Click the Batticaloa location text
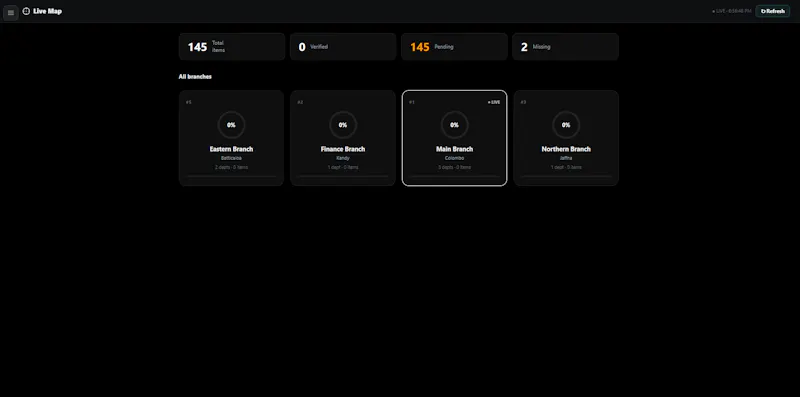The width and height of the screenshot is (800, 397). coord(231,158)
